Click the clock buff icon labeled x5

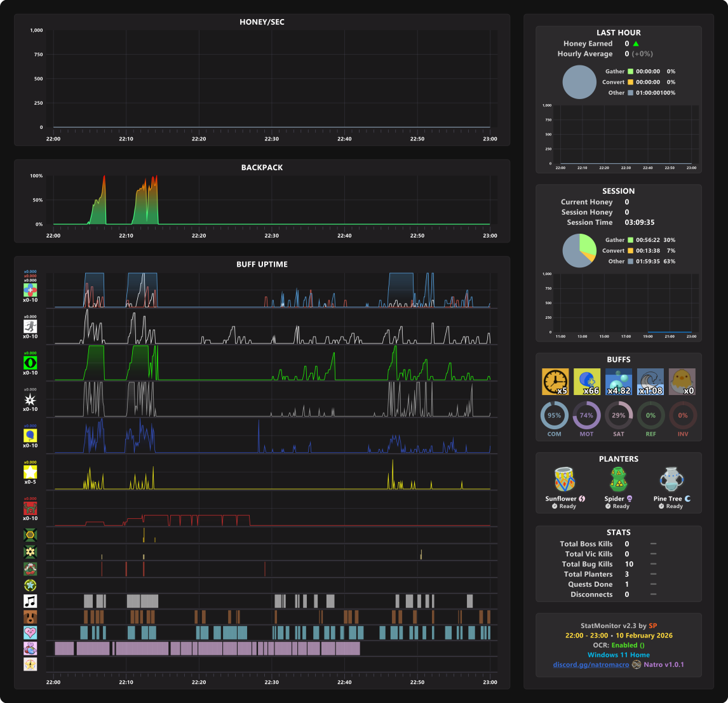click(x=555, y=382)
